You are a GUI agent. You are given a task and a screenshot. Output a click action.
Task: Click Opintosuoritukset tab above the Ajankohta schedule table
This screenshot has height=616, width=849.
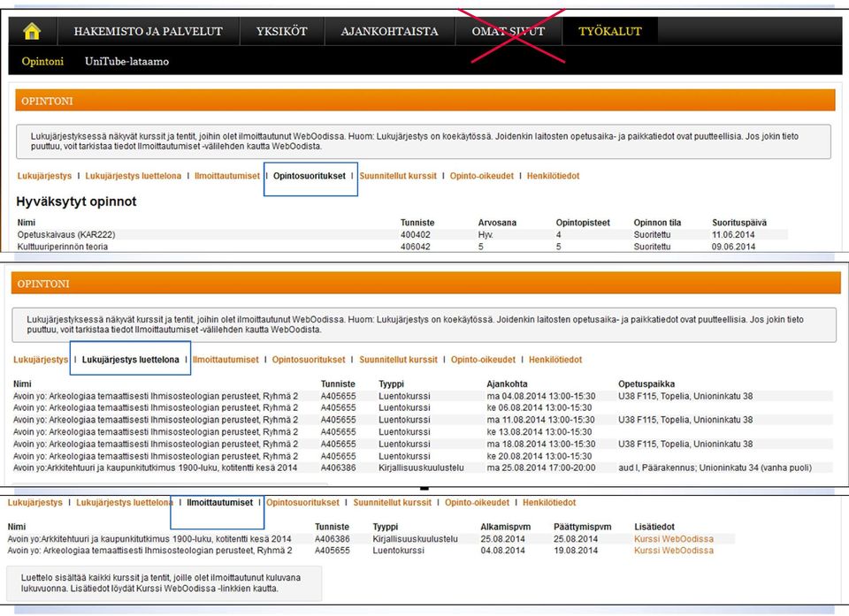(309, 360)
